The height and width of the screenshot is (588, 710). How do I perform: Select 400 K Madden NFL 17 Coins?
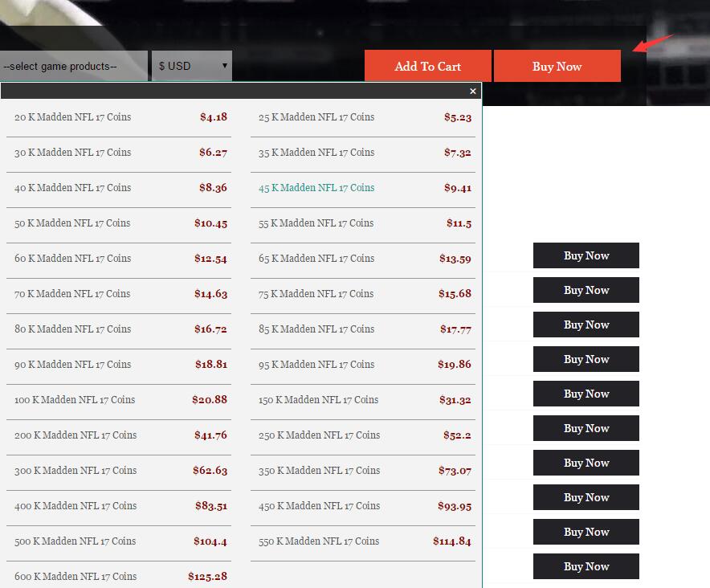point(75,505)
